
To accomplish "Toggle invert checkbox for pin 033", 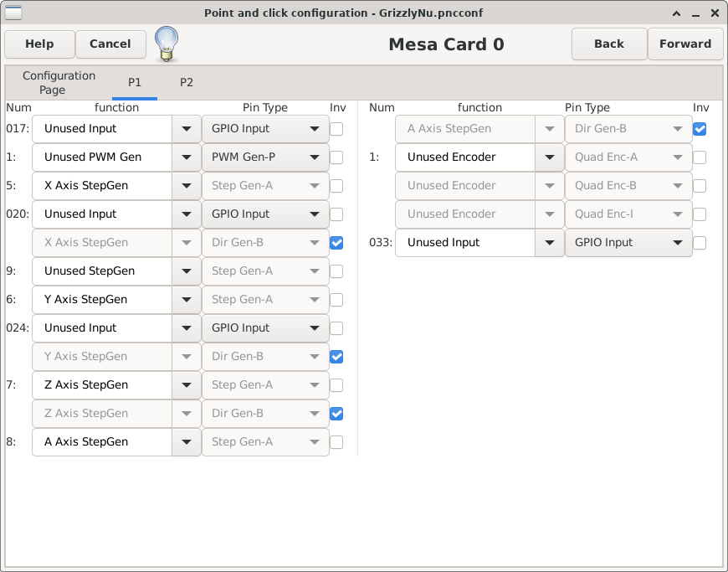I will pos(700,243).
